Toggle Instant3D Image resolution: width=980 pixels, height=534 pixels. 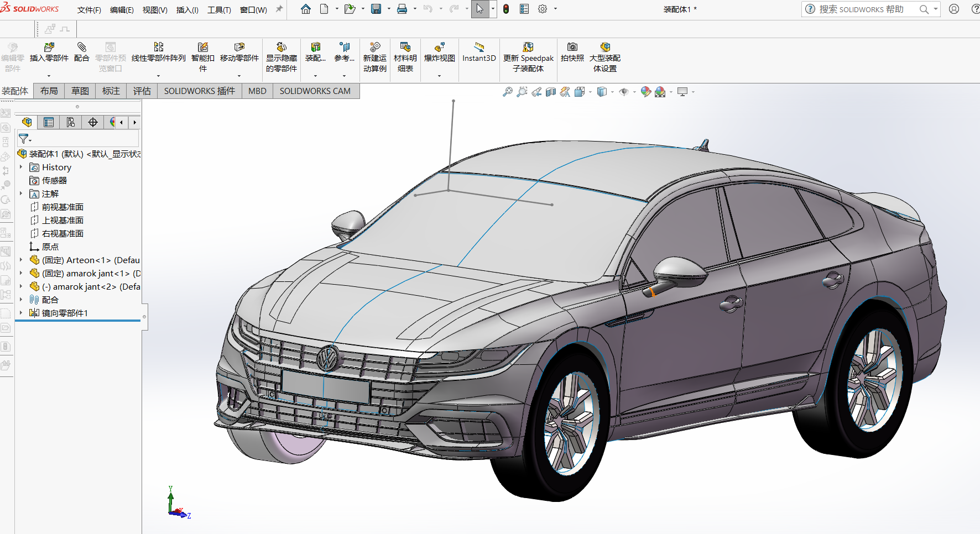tap(479, 53)
